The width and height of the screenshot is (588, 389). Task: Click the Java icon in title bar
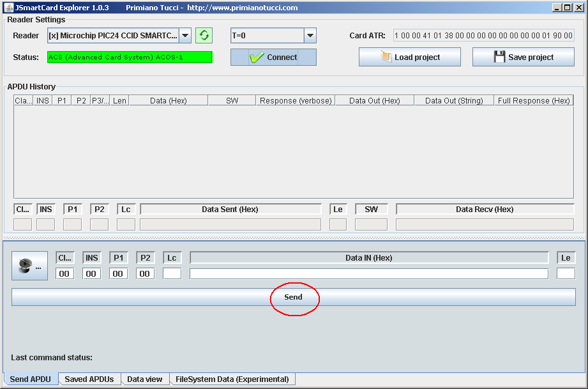click(8, 8)
